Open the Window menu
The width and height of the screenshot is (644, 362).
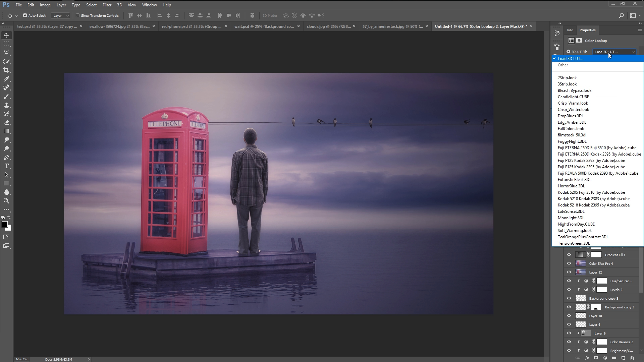[149, 5]
